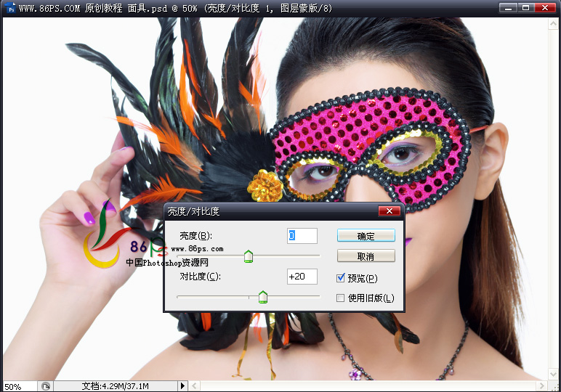Close the 亮度/对比度 dialog with its X
Screen dimensions: 561x392
pos(390,211)
